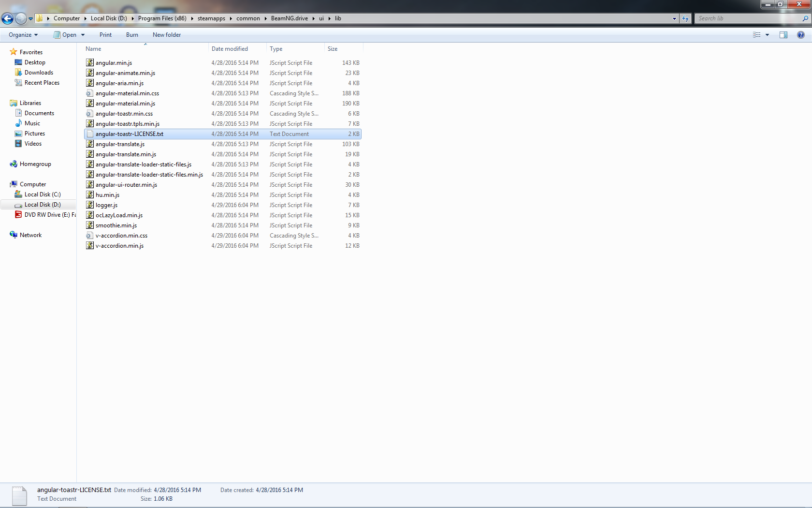Click Burn in the toolbar
Image resolution: width=812 pixels, height=508 pixels.
[x=132, y=35]
